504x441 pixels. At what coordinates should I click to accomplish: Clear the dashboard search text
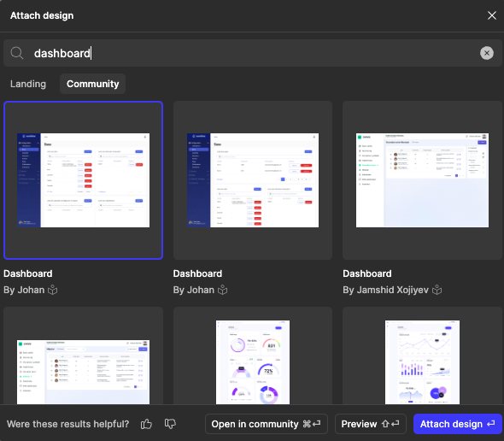coord(487,53)
